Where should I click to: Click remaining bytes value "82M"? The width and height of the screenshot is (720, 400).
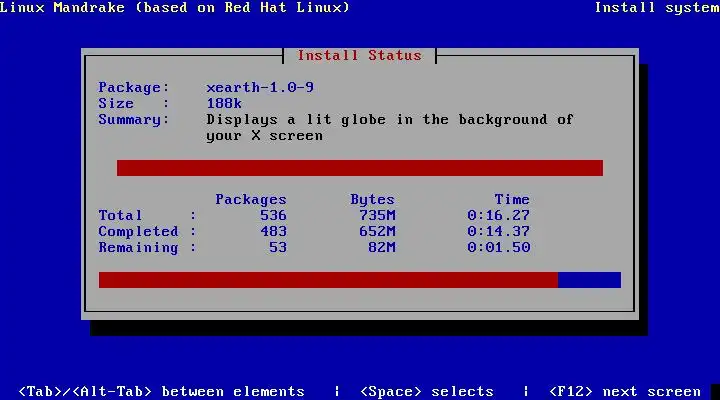[x=382, y=248]
